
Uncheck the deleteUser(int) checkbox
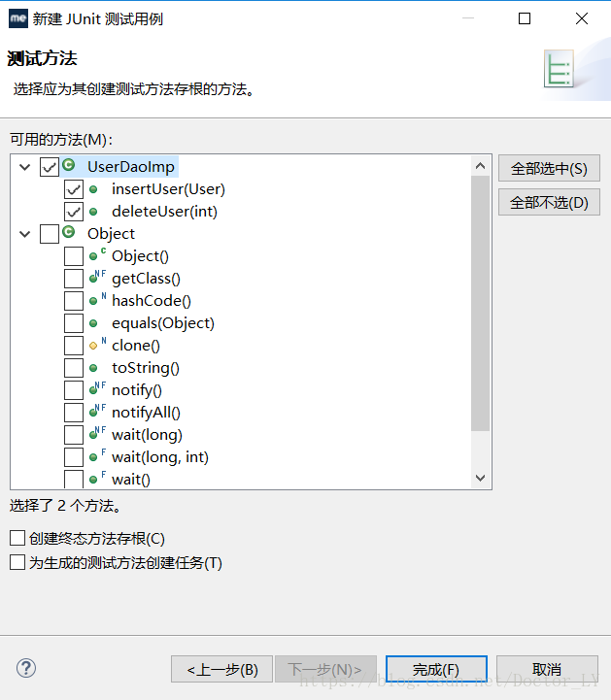pyautogui.click(x=74, y=212)
